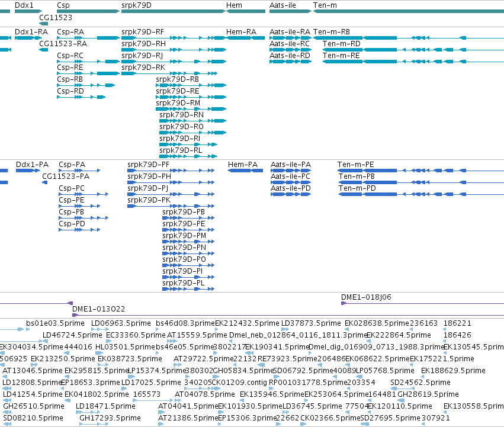This screenshot has height=427, width=504.
Task: Select the Ddx1 gene label
Action: pos(24,5)
